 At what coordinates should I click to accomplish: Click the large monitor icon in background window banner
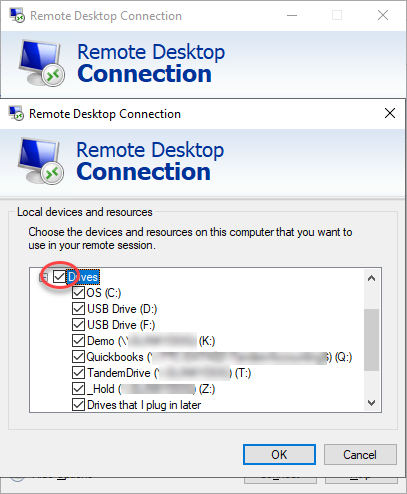(x=41, y=63)
